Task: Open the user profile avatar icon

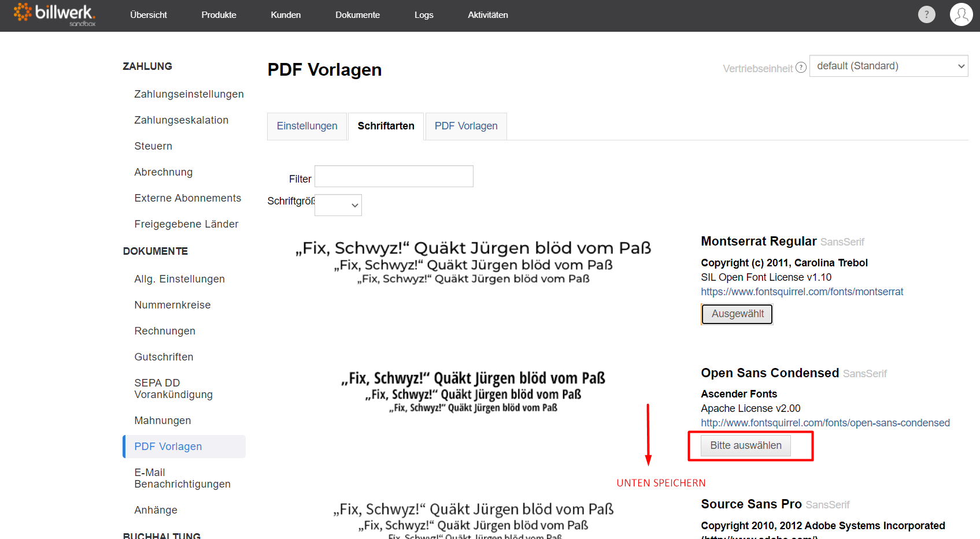Action: (x=961, y=14)
